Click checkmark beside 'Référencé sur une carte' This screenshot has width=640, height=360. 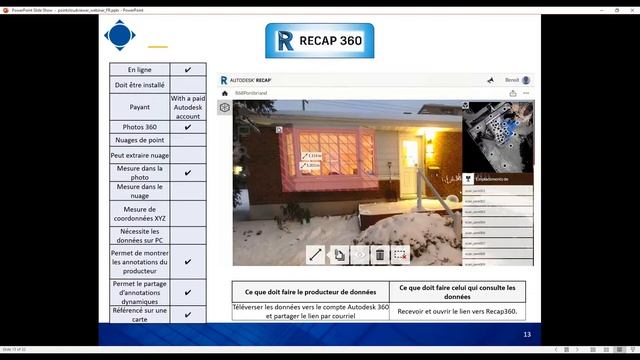[188, 315]
